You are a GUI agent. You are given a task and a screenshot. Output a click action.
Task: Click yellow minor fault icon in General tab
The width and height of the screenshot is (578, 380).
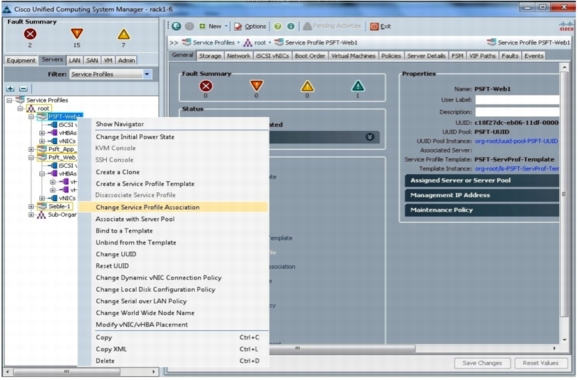click(307, 86)
